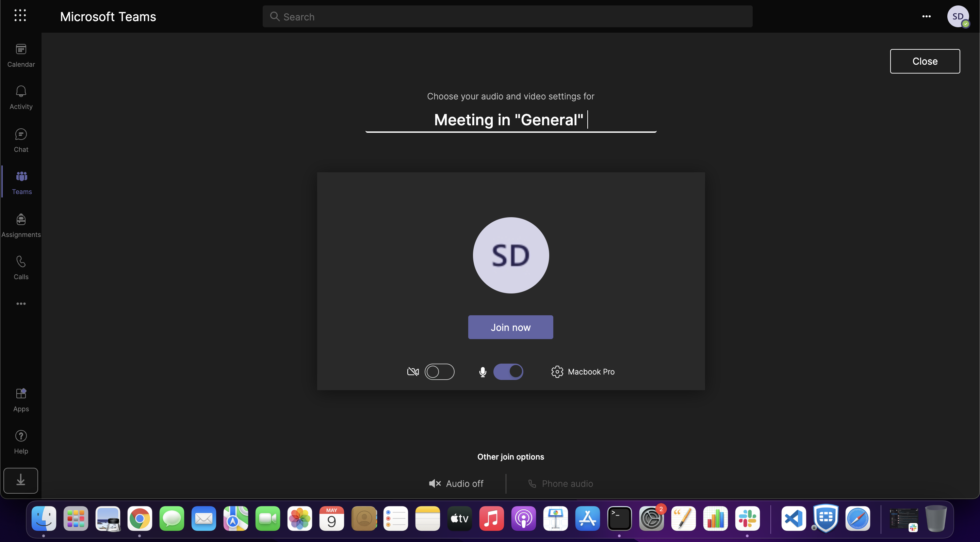Turn on the camera toggle
This screenshot has height=542, width=980.
(x=439, y=371)
